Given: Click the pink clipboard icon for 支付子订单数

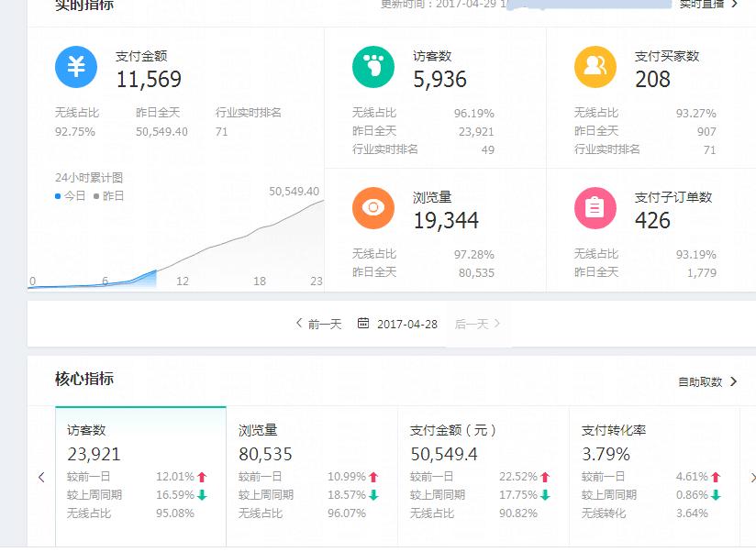Looking at the screenshot, I should pos(595,207).
